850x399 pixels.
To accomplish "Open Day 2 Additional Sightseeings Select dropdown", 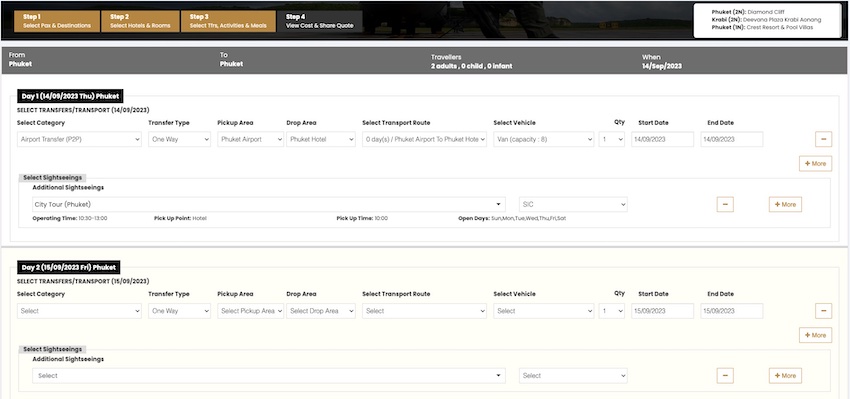I will [269, 376].
